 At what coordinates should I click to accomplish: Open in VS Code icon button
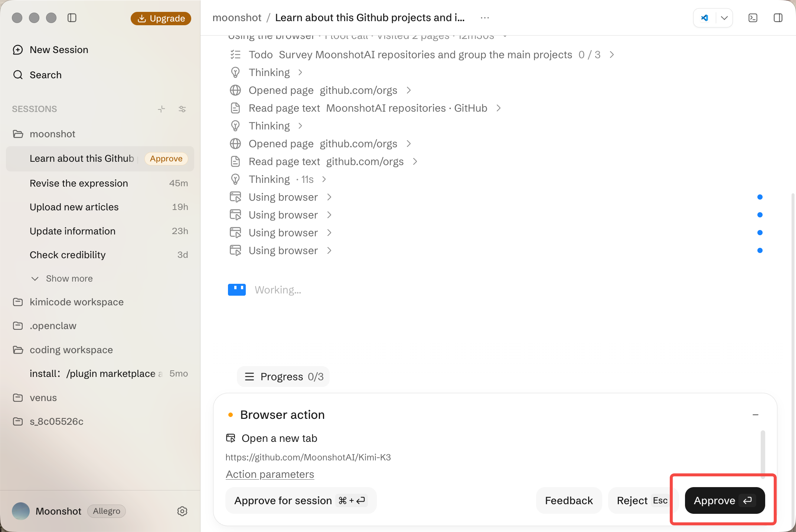coord(704,18)
